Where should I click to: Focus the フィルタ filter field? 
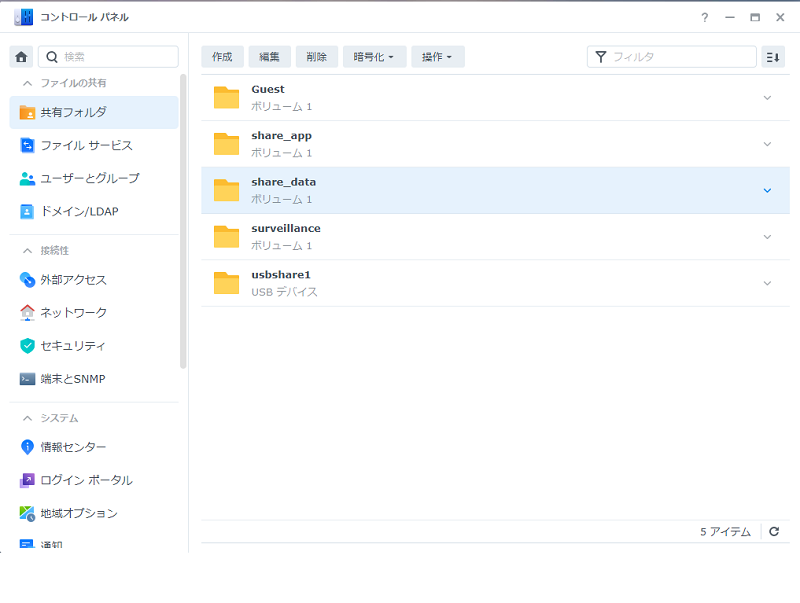[x=671, y=57]
